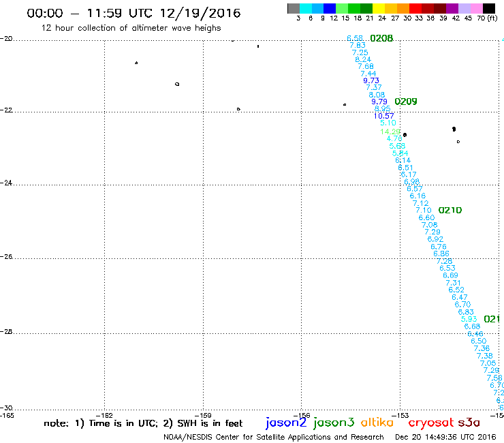Click the 6.86 wave height value
Screen dimensions: 504x443
(x=441, y=254)
